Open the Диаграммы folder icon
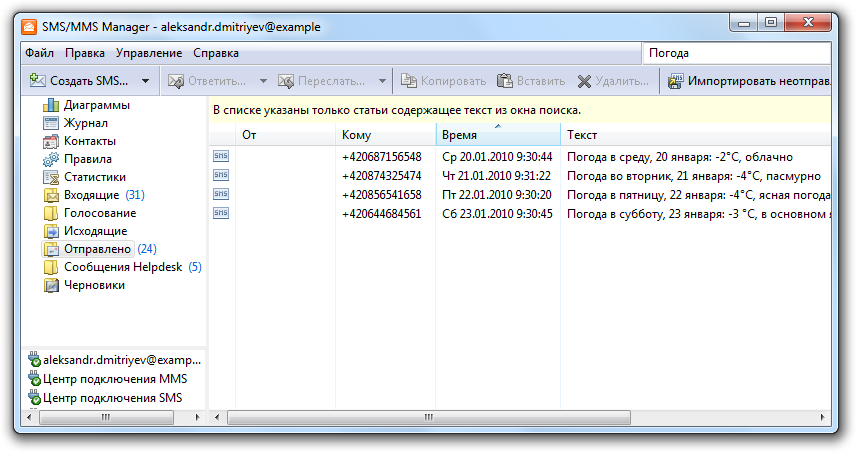857x453 pixels. [51, 105]
